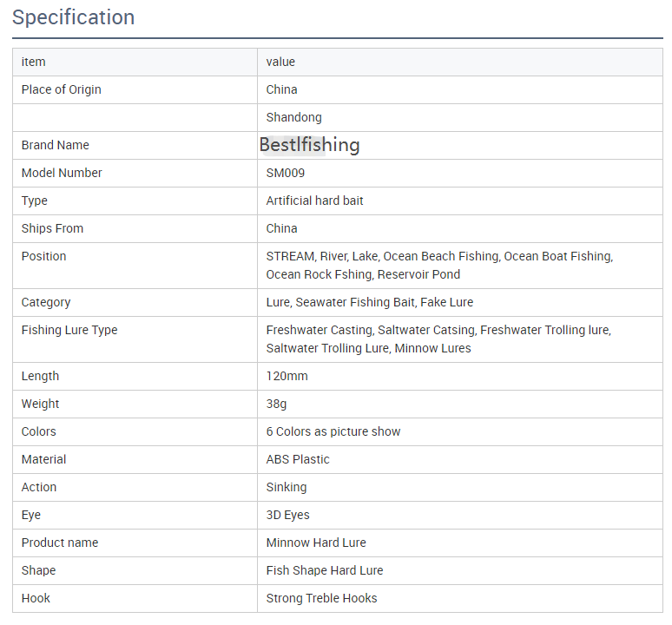Click the Specification heading

point(73,17)
